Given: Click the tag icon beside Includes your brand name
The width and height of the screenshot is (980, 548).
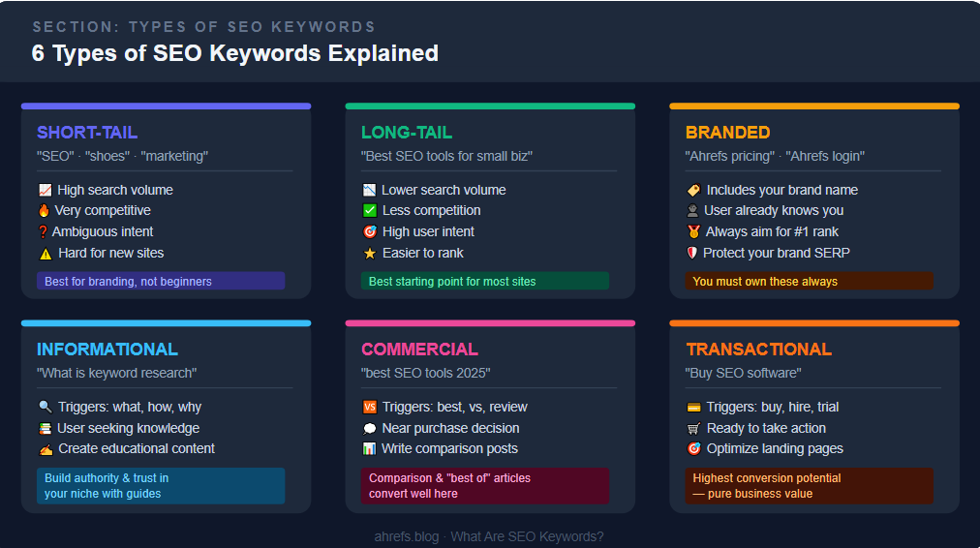Looking at the screenshot, I should point(693,190).
